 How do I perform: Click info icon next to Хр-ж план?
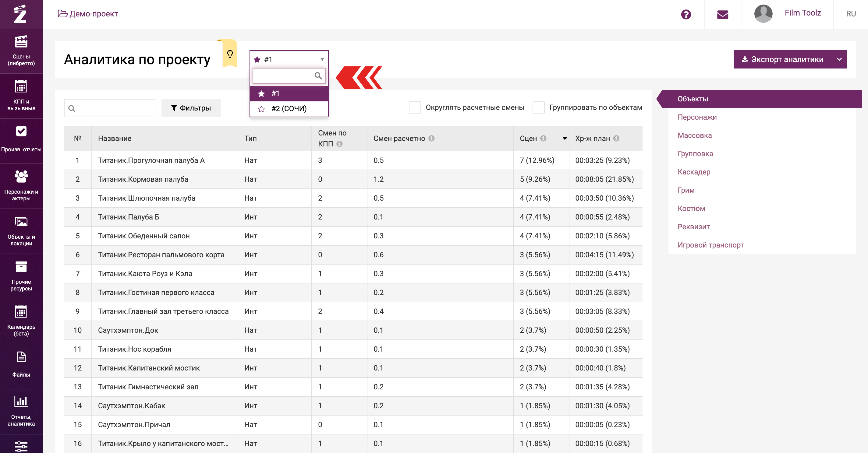[616, 139]
